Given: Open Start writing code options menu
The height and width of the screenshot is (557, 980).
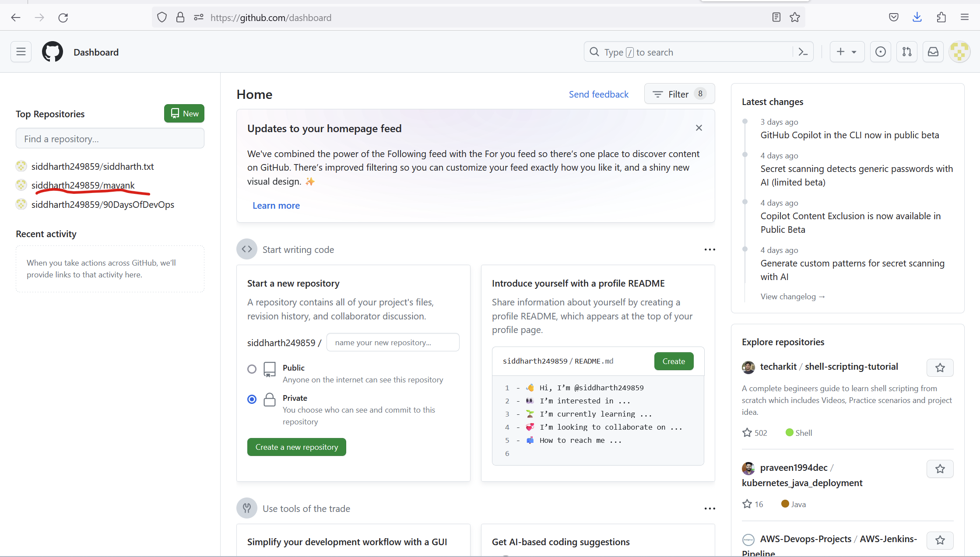Looking at the screenshot, I should click(x=710, y=249).
